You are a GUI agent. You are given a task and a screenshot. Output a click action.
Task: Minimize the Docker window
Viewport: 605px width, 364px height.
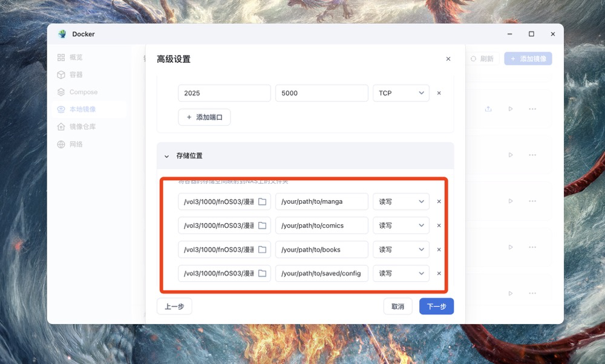pyautogui.click(x=509, y=34)
